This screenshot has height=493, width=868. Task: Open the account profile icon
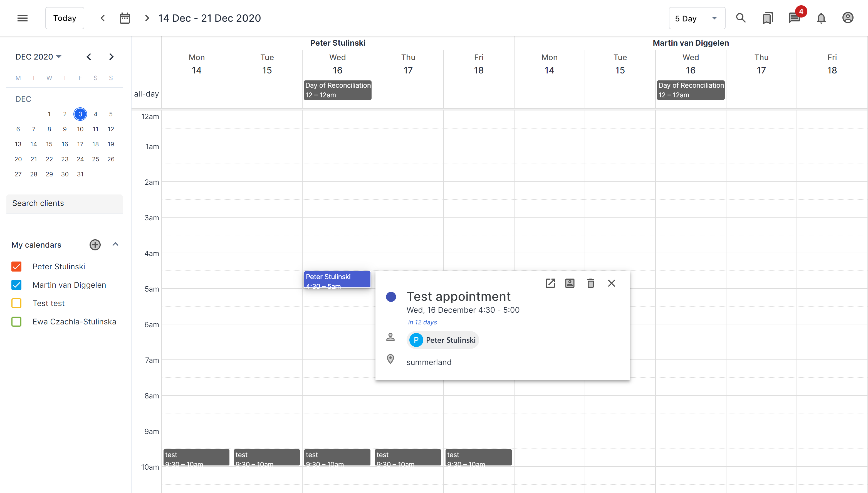847,18
